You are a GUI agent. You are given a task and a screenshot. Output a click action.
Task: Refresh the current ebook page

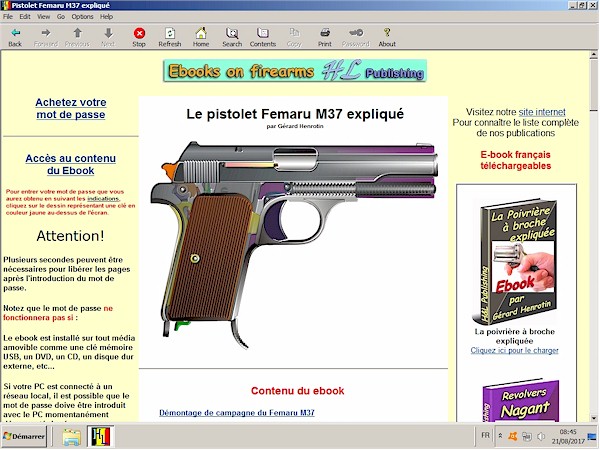click(x=170, y=37)
